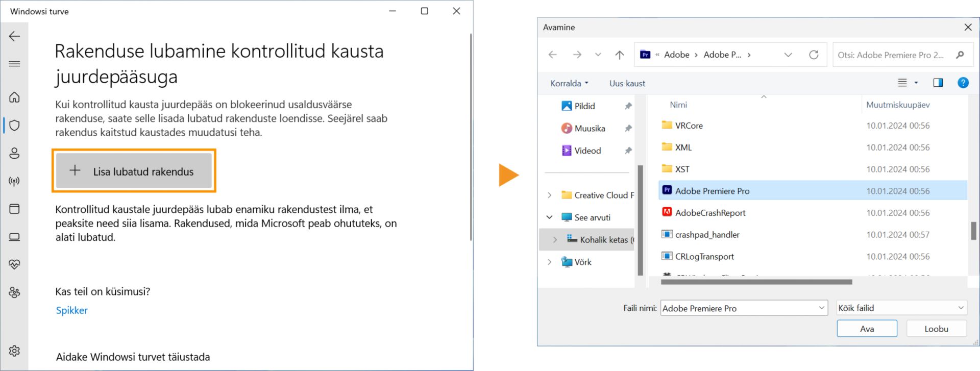Open the Spikker help link
Screen dimensions: 980x371
(x=72, y=310)
